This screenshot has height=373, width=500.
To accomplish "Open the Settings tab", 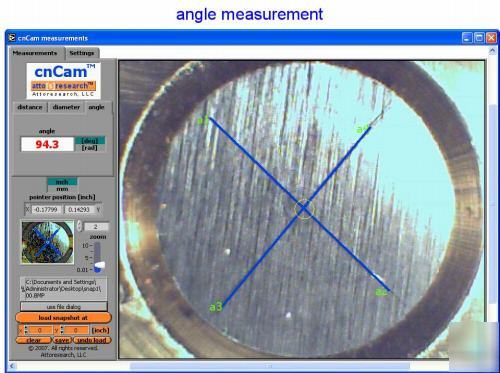I will (82, 53).
